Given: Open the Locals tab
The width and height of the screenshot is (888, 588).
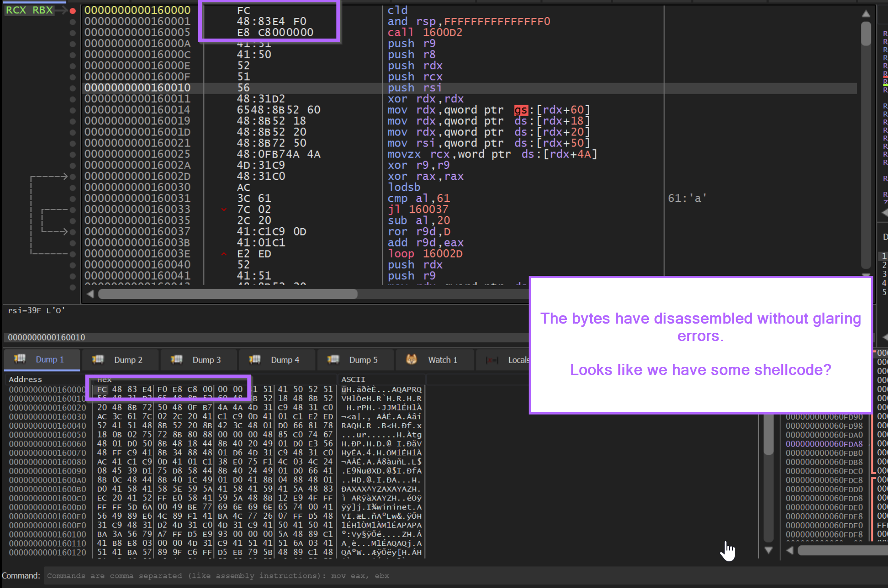Looking at the screenshot, I should coord(519,360).
